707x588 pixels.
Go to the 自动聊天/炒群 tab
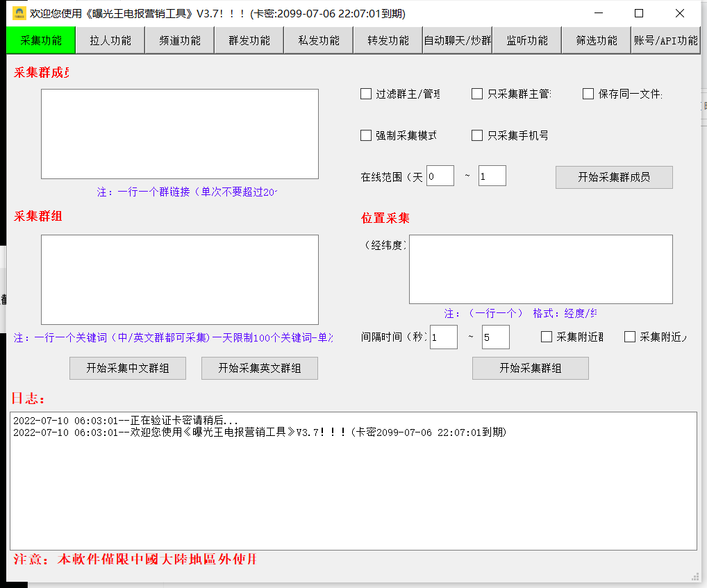457,40
